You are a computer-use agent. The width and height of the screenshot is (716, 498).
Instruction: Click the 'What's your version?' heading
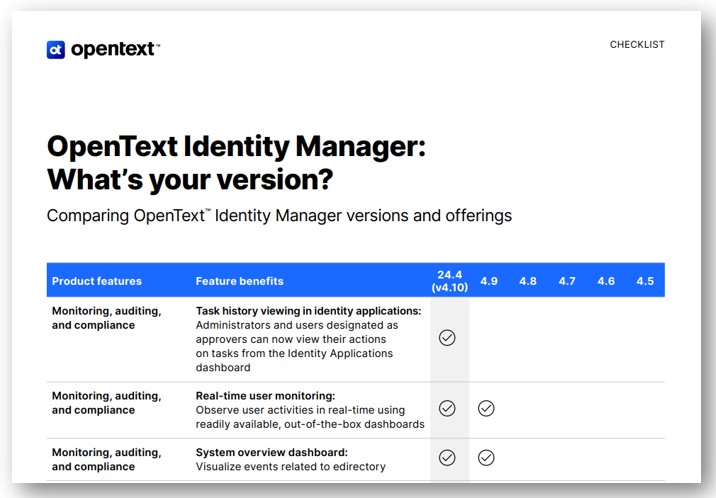pos(190,180)
